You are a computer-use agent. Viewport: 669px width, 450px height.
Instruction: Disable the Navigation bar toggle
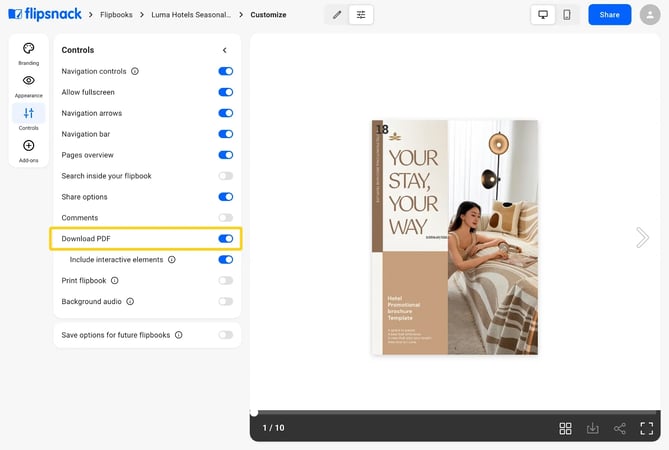(x=226, y=134)
